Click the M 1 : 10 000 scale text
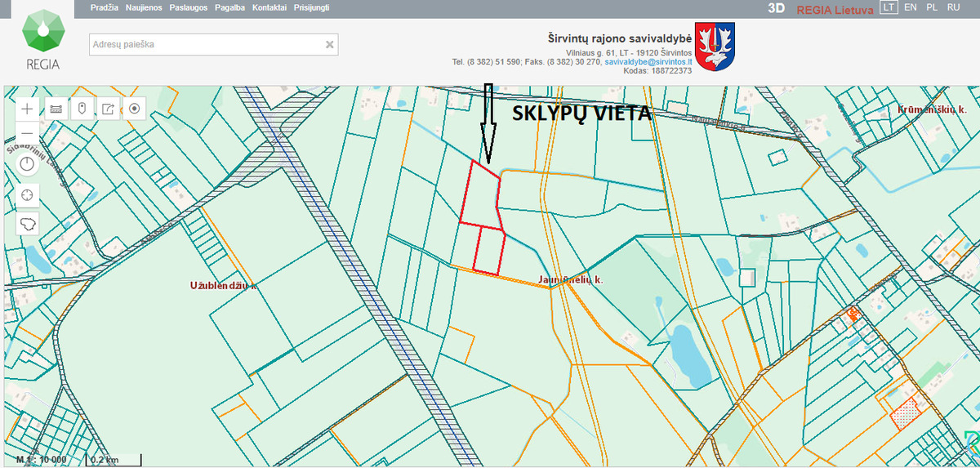 click(42, 460)
